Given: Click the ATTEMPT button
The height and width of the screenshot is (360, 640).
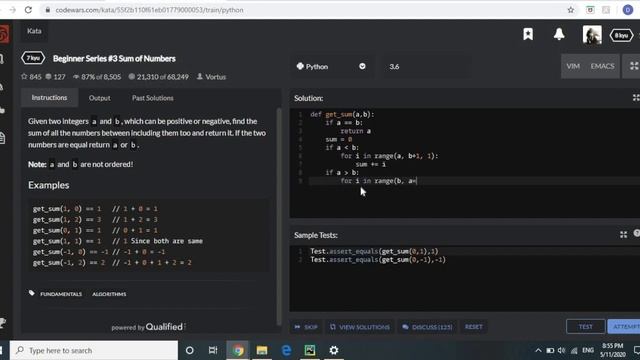Looking at the screenshot, I should point(624,327).
